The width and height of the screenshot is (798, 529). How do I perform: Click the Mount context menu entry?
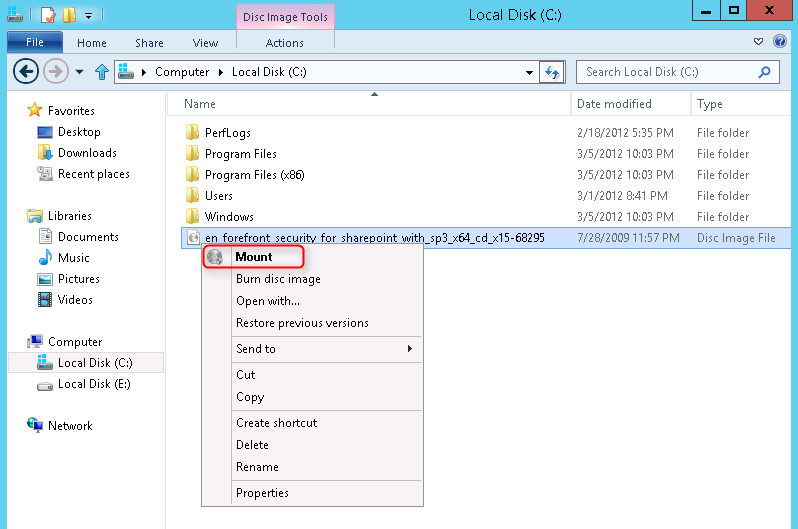[x=312, y=257]
